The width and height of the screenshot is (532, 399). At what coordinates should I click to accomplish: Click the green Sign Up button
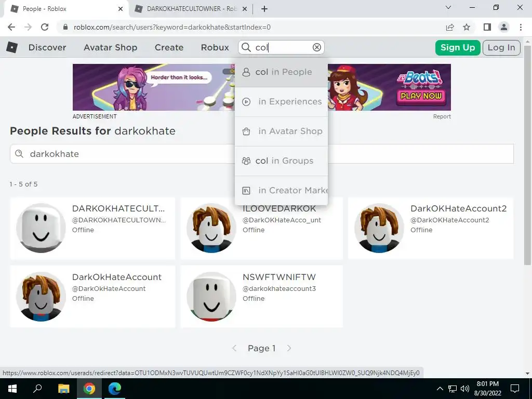point(458,47)
